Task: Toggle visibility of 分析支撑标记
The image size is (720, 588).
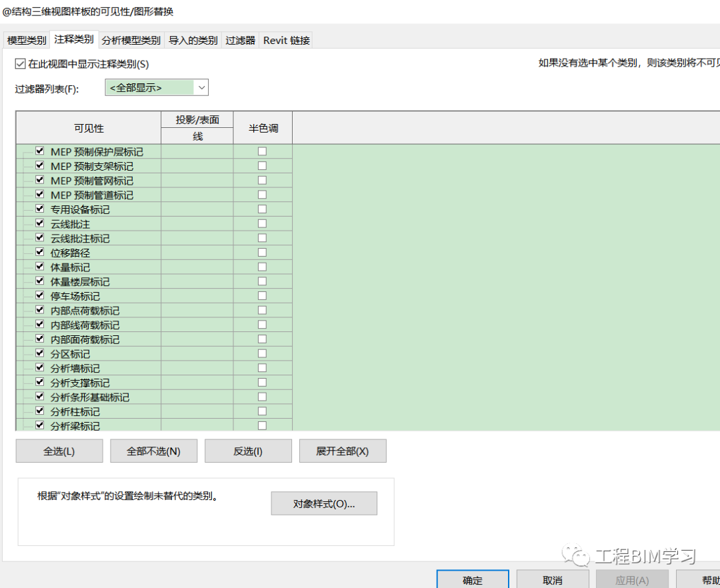Action: click(39, 382)
